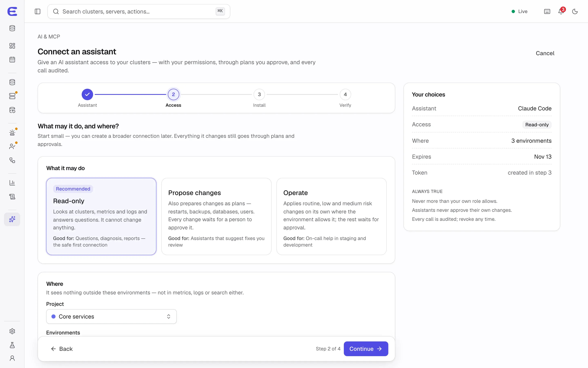Open the user-check approvals icon in sidebar
This screenshot has width=588, height=368.
(12, 146)
